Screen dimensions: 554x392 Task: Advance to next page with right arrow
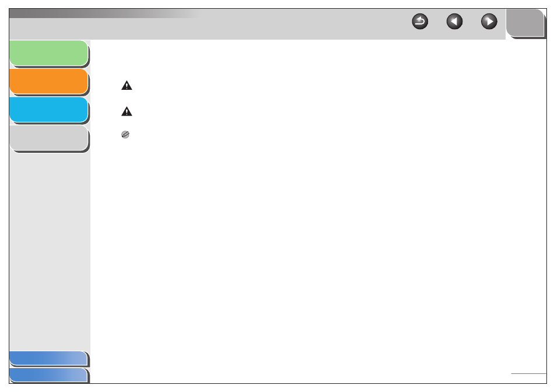point(489,22)
